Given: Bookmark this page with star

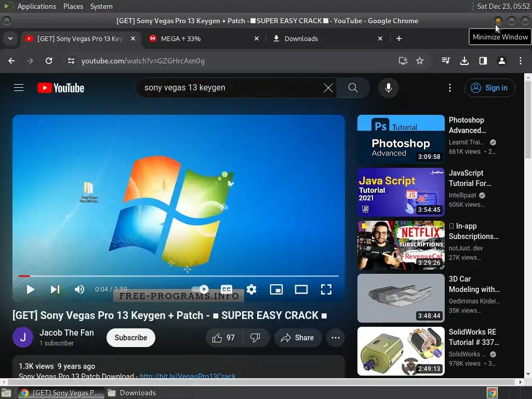Looking at the screenshot, I should (420, 61).
